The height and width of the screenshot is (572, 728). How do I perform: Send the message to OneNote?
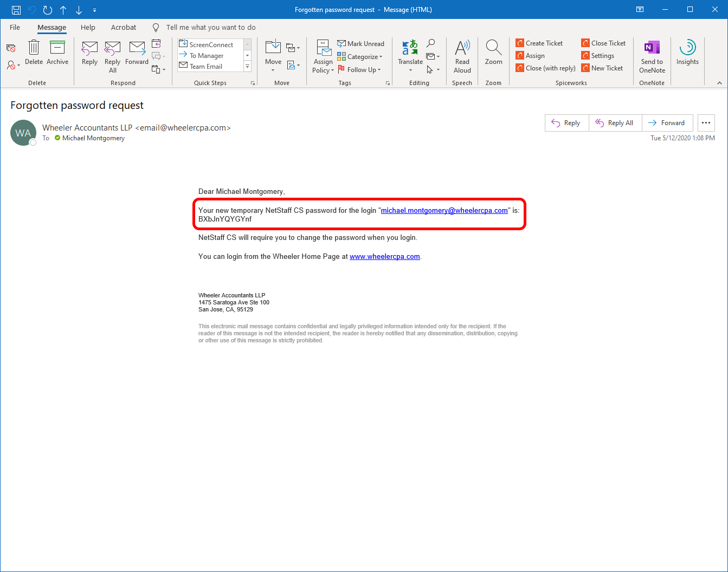pos(652,56)
